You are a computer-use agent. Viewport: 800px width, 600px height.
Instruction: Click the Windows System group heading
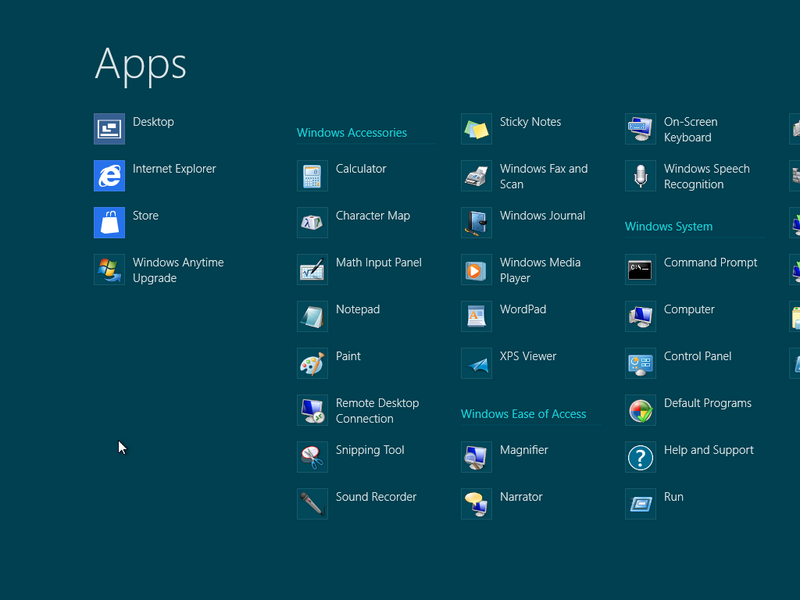tap(669, 227)
